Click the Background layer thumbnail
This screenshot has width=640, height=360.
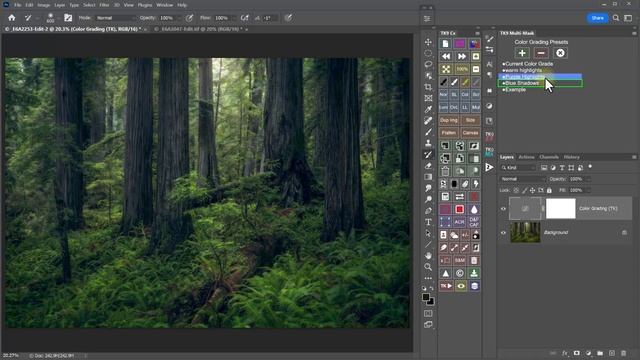(525, 233)
